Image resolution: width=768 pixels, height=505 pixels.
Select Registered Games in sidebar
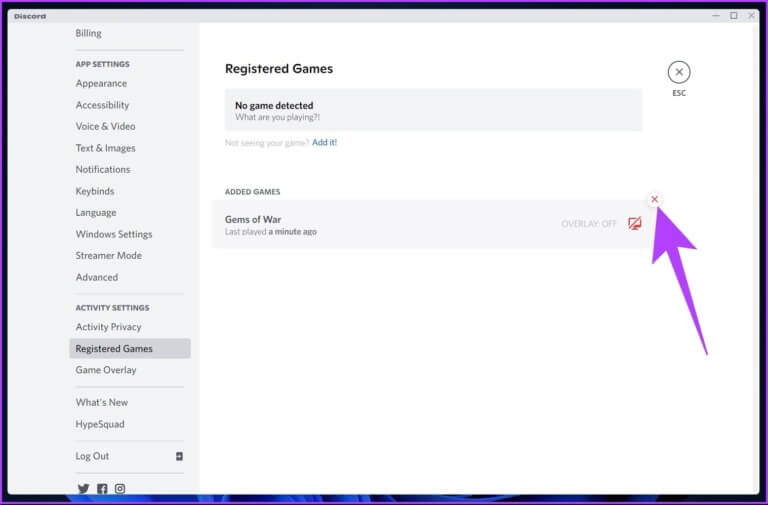pos(130,349)
